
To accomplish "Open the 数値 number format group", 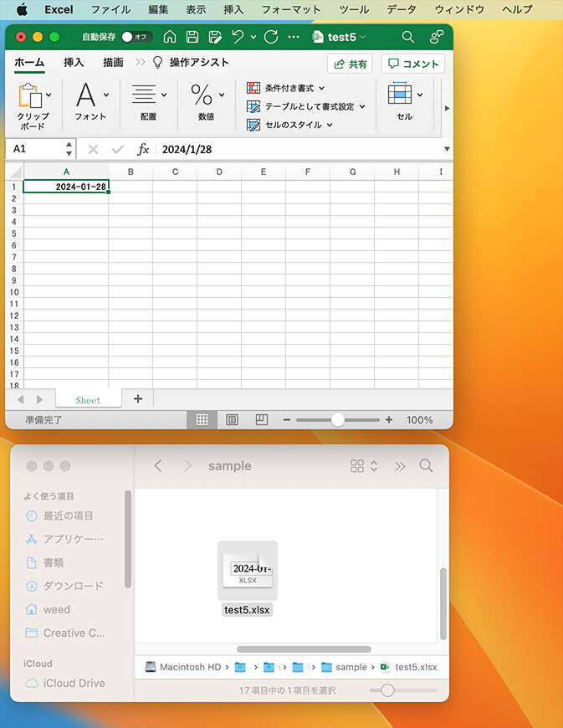I will click(207, 101).
